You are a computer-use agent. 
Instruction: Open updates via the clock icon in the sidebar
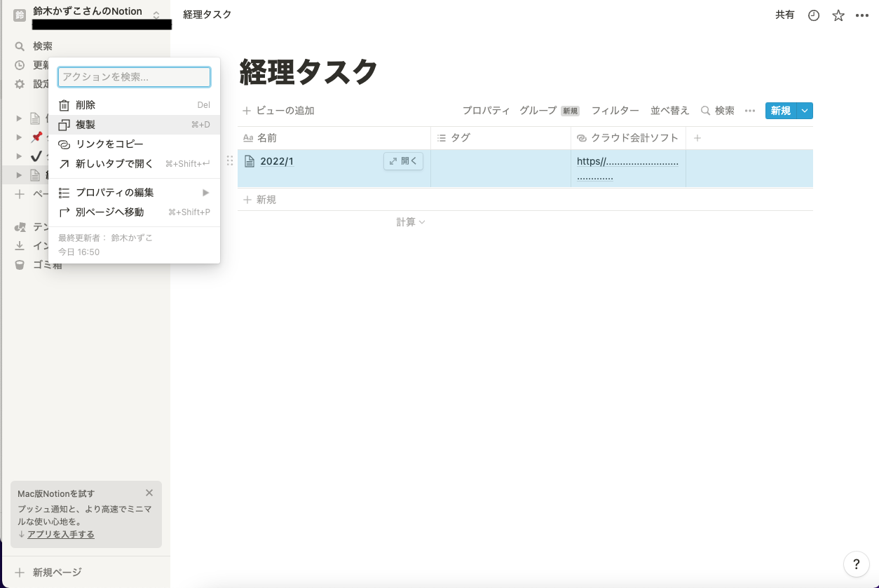pyautogui.click(x=20, y=65)
